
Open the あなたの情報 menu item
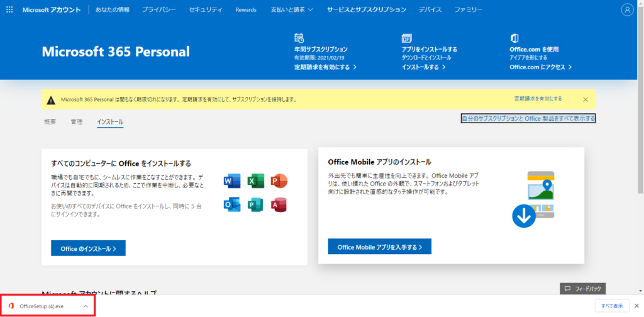(113, 9)
